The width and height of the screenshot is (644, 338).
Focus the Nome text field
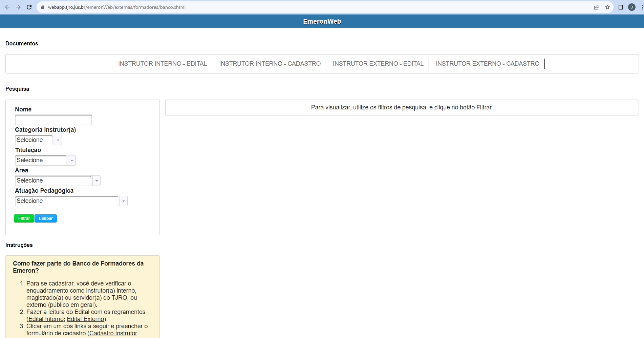coord(53,120)
